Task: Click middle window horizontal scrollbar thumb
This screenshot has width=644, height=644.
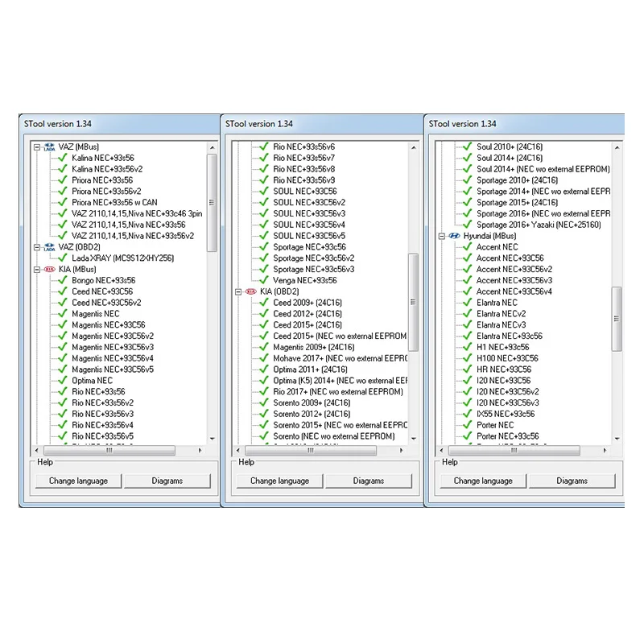Action: [x=311, y=451]
